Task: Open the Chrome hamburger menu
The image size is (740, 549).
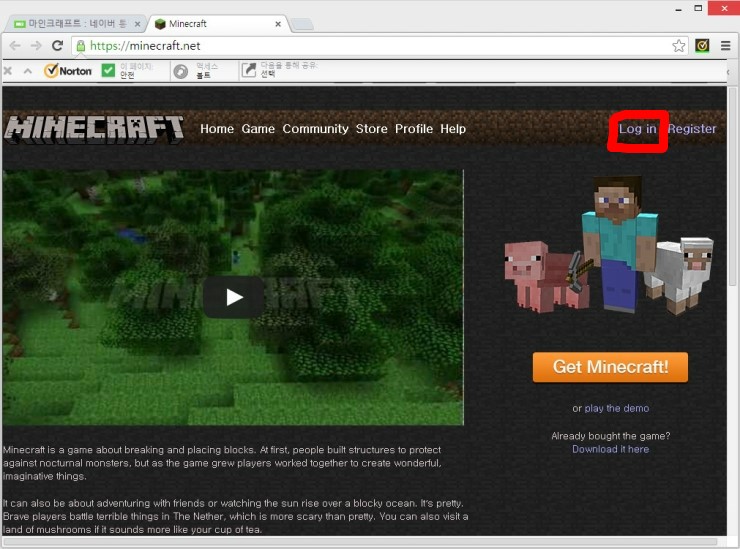Action: (x=726, y=46)
